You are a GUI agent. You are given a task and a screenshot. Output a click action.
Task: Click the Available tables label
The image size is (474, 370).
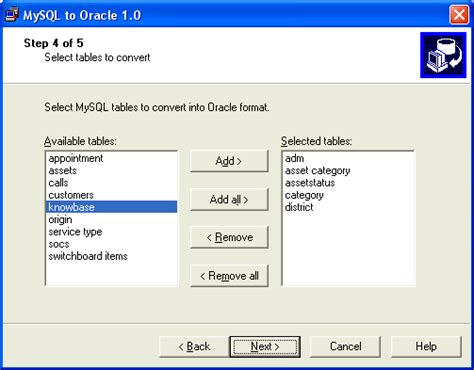coord(80,141)
